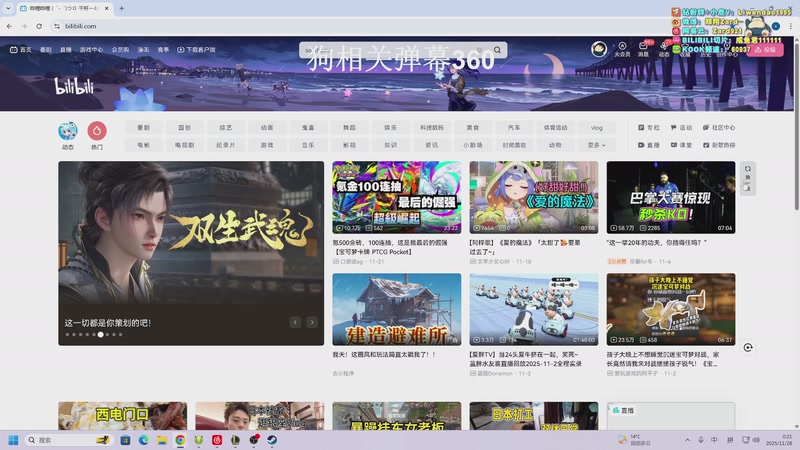
Task: Open the 动态 avatar icon
Action: pyautogui.click(x=68, y=131)
